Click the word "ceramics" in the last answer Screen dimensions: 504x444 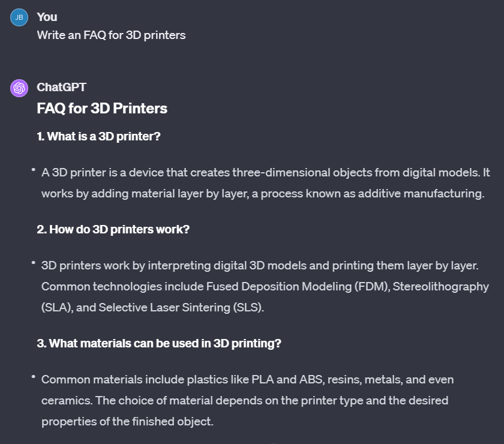66,400
